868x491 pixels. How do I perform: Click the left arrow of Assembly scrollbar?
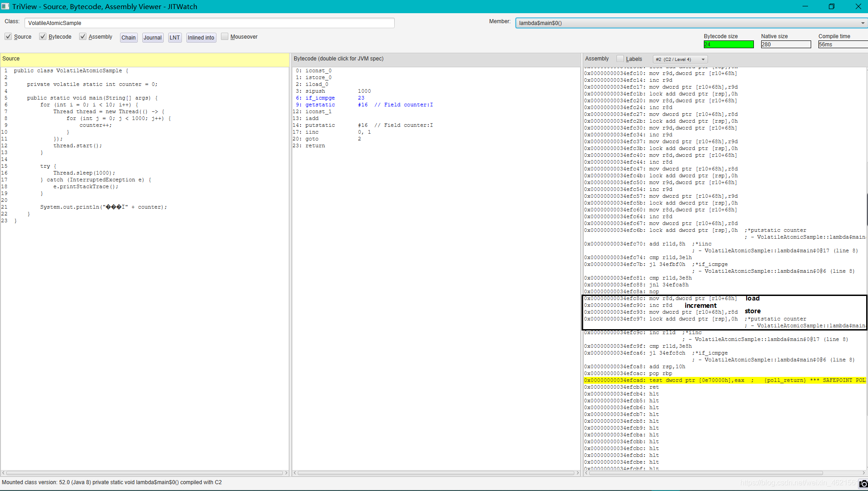[586, 473]
